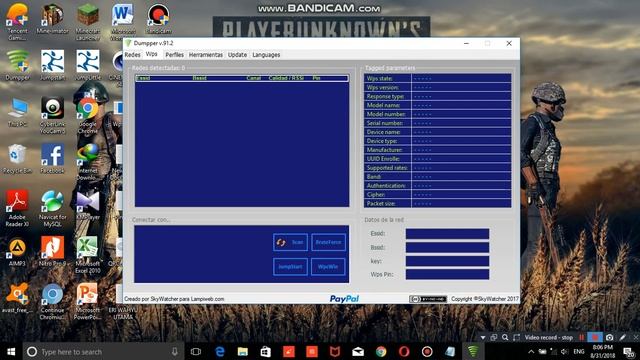Open Nitro Pro 9 desktop shortcut

click(52, 252)
